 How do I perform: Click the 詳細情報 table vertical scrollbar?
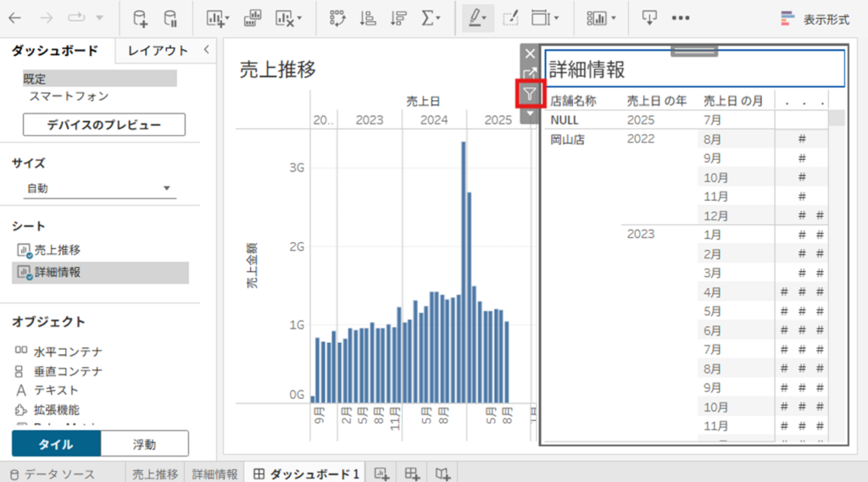pos(837,118)
